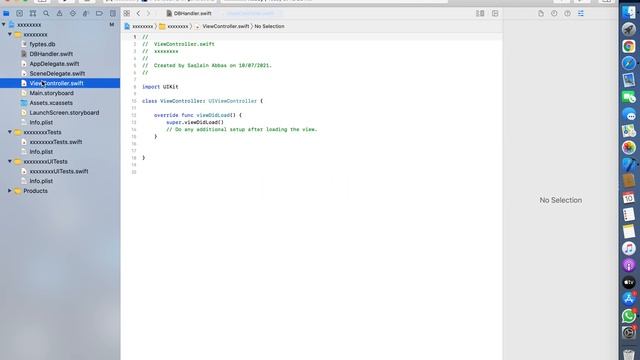Open the No Selection jump bar menu

coord(269,26)
